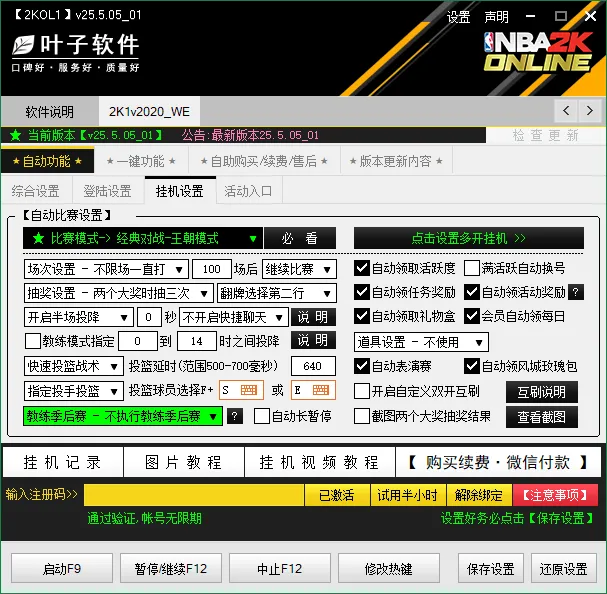
Task: Click 保存设置 button
Action: pyautogui.click(x=490, y=568)
